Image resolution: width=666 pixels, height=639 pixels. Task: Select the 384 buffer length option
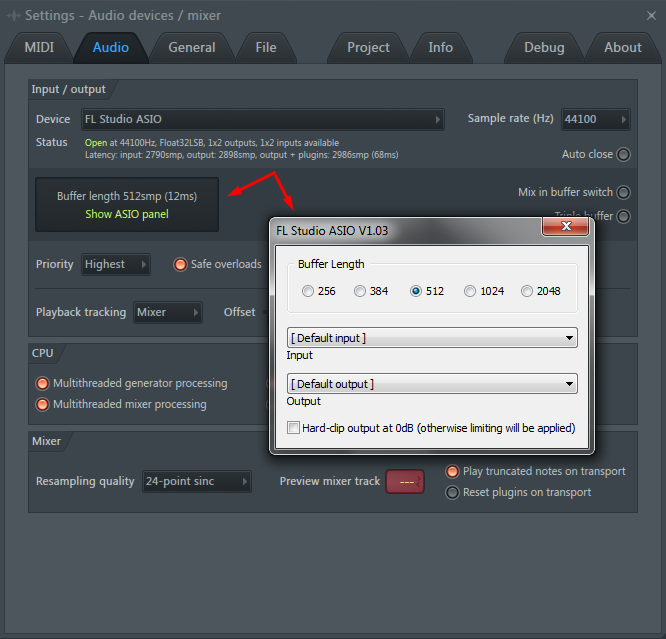(x=360, y=291)
